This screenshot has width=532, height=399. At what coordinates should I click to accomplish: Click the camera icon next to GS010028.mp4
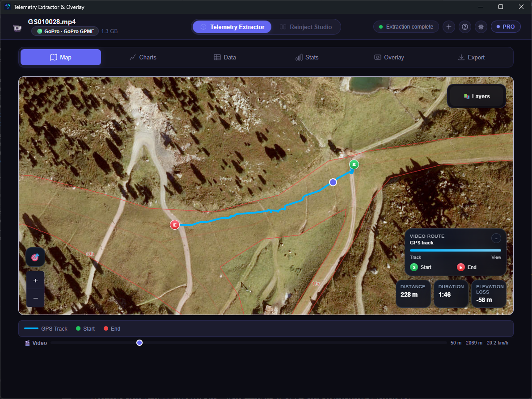17,28
